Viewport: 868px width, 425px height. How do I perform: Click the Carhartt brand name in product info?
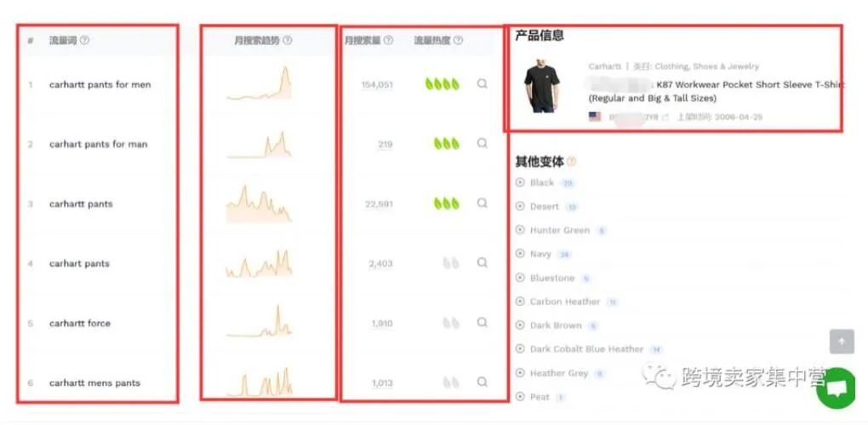604,66
